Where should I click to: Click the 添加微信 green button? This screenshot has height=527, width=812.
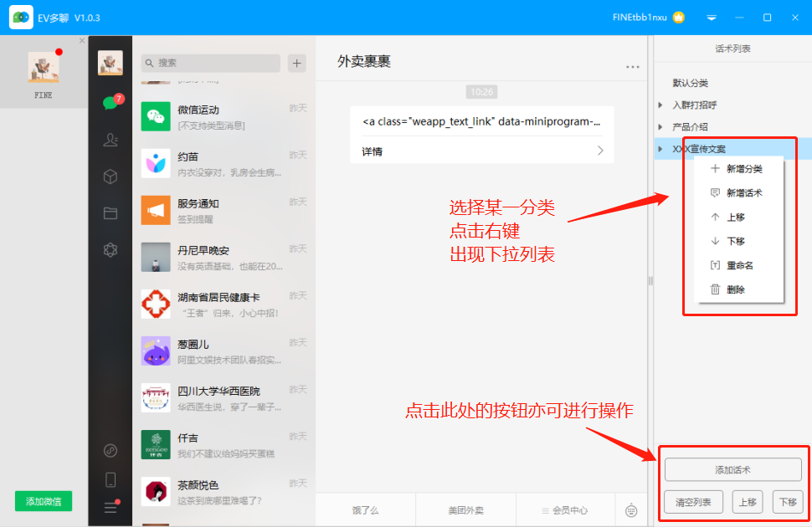(44, 500)
